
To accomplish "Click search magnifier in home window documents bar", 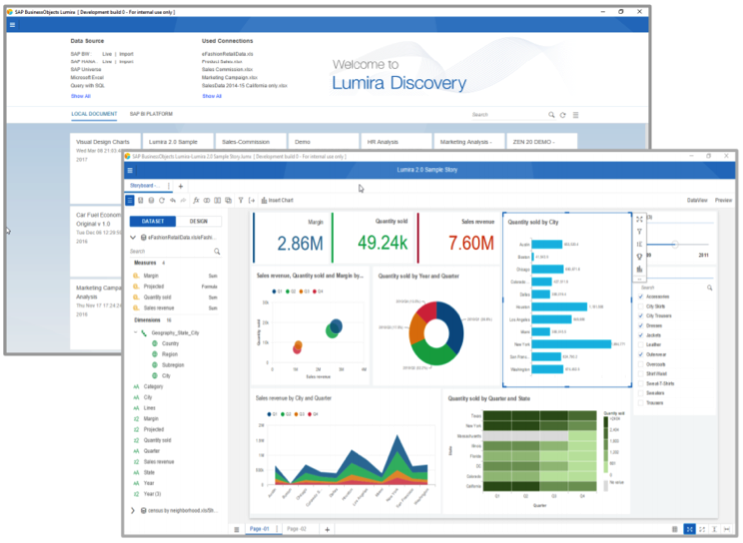I will 552,115.
